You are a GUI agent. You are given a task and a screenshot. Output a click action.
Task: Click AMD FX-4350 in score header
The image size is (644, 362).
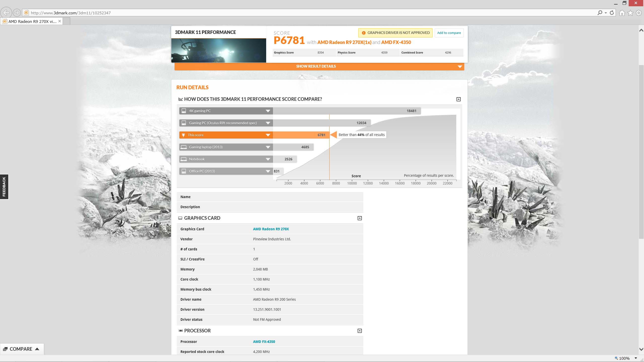[x=396, y=42]
